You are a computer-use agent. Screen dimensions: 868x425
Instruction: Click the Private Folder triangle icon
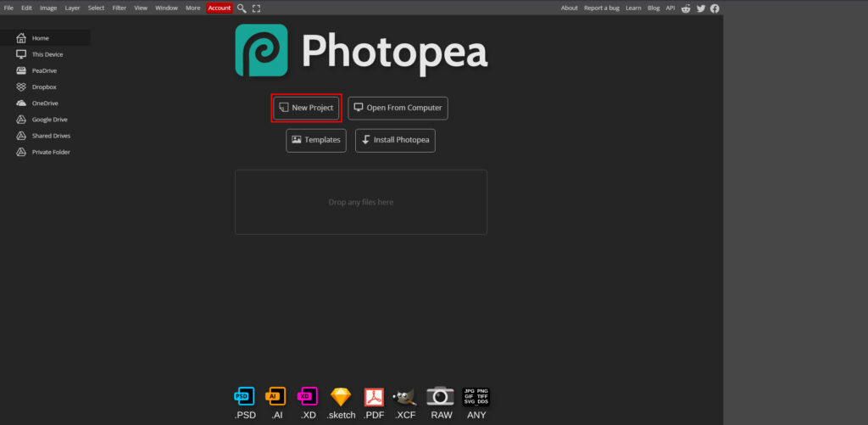21,152
